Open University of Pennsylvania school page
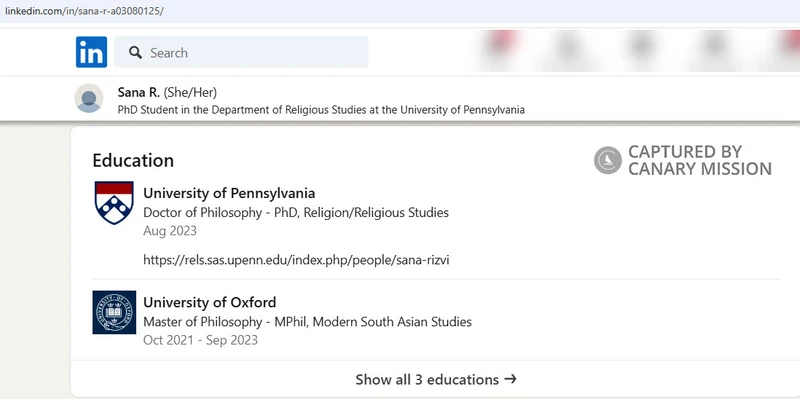 [x=229, y=193]
